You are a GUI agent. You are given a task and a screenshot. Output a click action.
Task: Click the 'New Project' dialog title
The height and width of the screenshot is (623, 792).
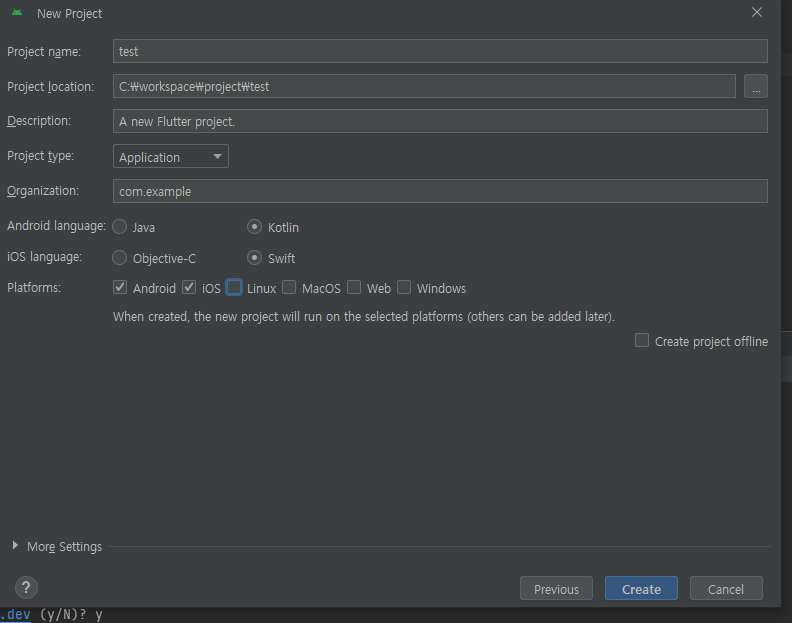(x=70, y=14)
